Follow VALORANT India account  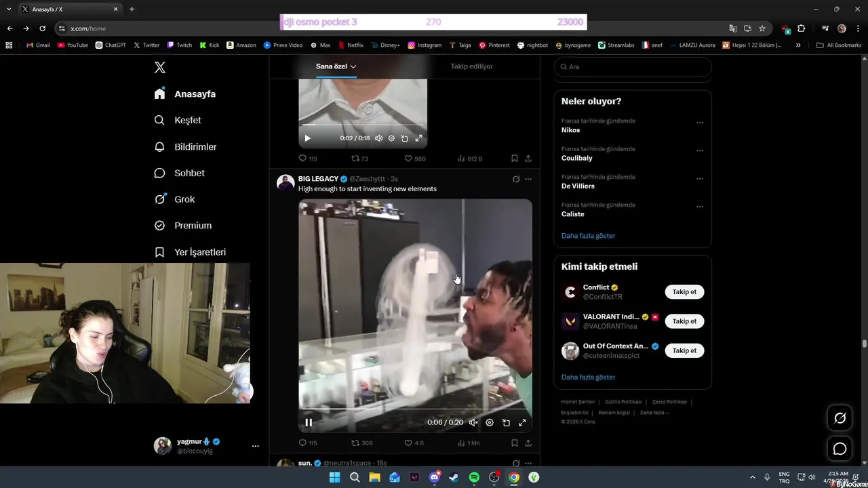[x=684, y=321]
